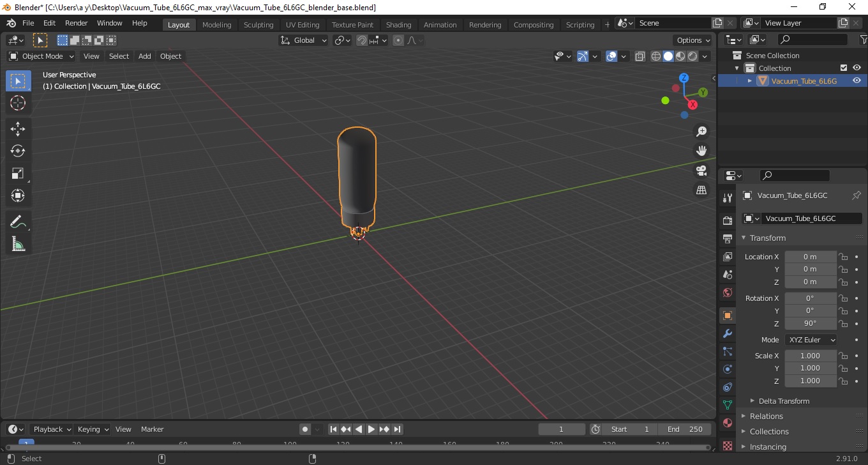868x465 pixels.
Task: Open the Object Mode dropdown
Action: coord(41,56)
